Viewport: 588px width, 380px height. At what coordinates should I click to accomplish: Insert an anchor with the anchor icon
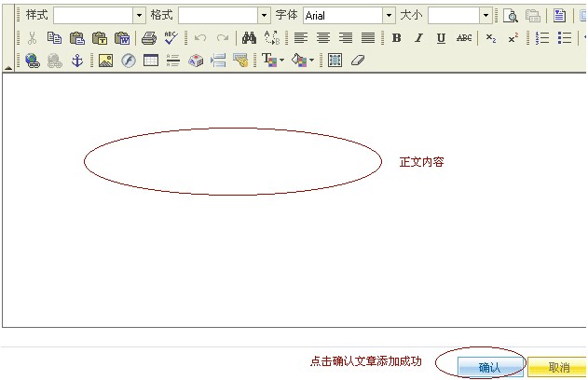tap(77, 61)
